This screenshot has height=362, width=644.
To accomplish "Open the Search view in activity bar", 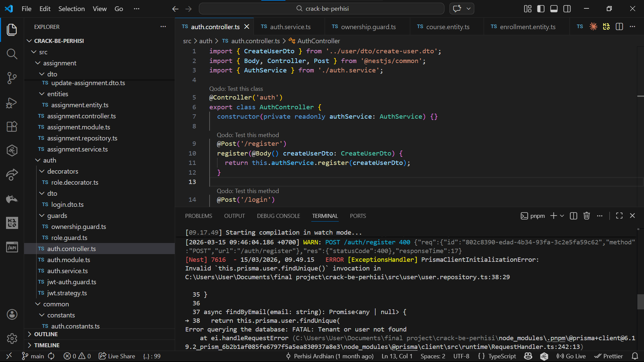I will tap(12, 54).
